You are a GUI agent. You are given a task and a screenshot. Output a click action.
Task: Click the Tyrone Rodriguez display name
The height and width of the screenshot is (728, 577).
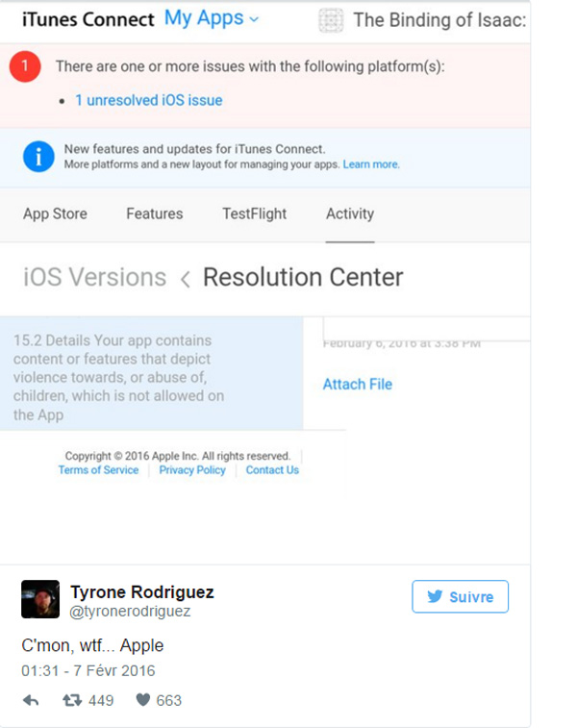tap(142, 592)
